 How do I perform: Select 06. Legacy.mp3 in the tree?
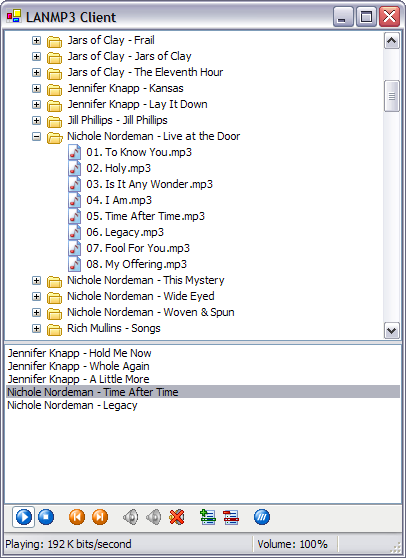coord(125,232)
